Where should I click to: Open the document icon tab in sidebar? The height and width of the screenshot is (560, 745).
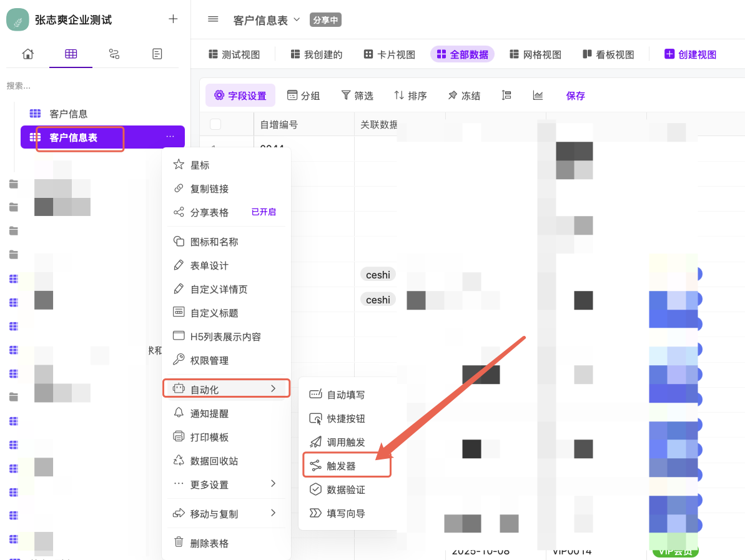(157, 54)
